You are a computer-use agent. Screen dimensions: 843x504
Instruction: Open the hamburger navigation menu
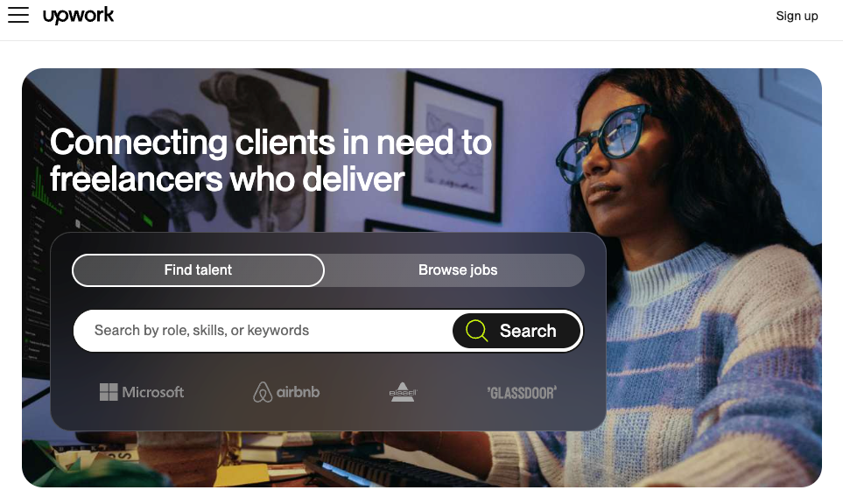click(18, 15)
